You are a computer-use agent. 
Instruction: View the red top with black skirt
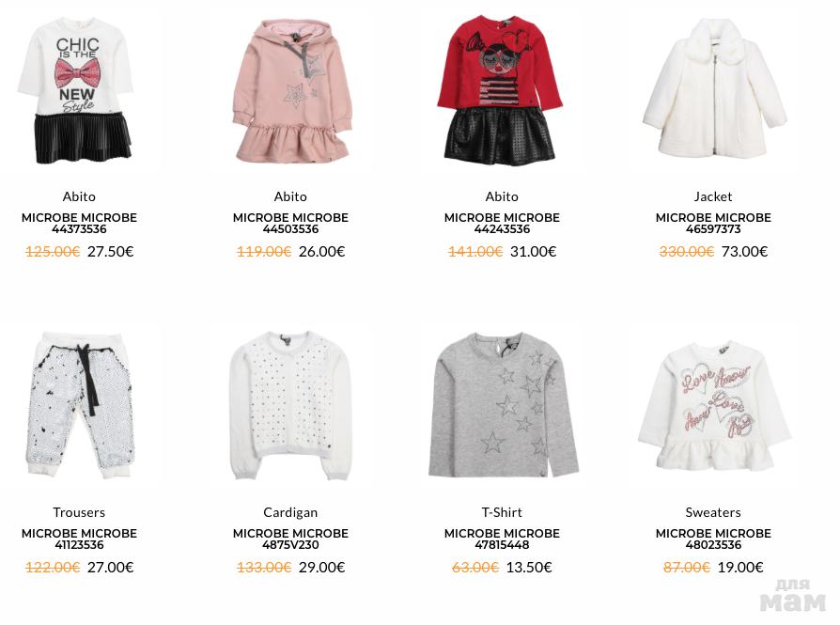point(501,90)
